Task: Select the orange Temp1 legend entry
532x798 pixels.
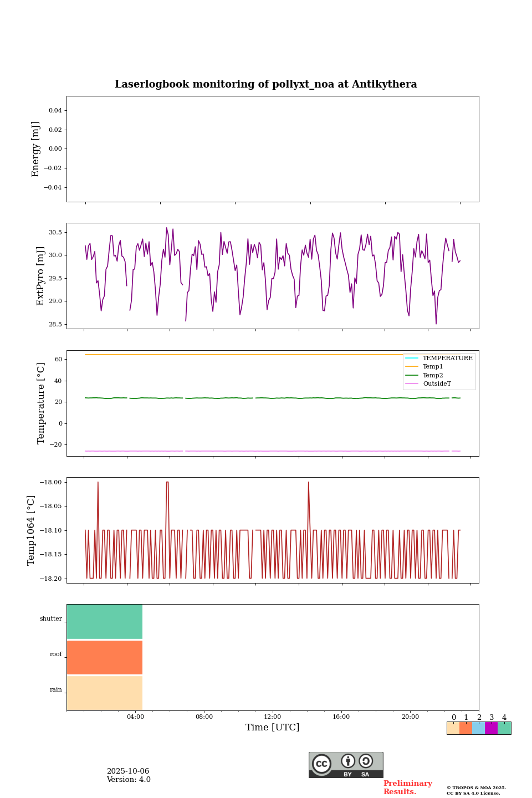Action: pyautogui.click(x=432, y=366)
